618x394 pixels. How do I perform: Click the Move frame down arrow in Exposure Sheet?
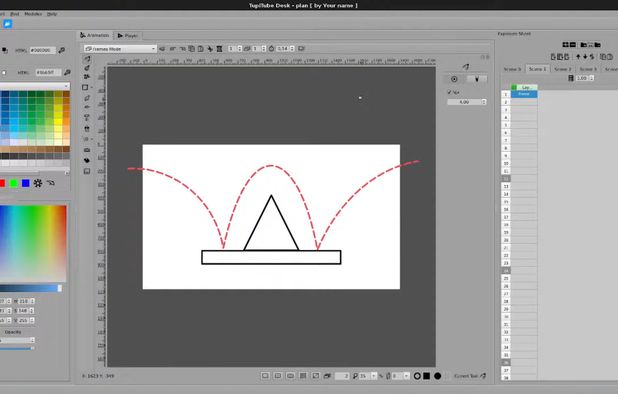pos(585,57)
